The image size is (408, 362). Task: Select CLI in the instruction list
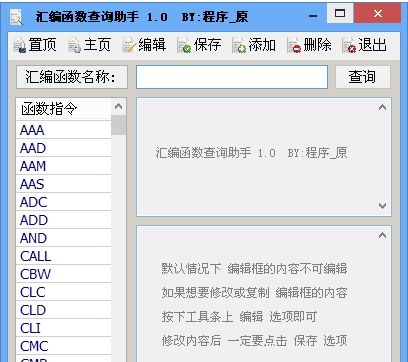click(x=63, y=328)
